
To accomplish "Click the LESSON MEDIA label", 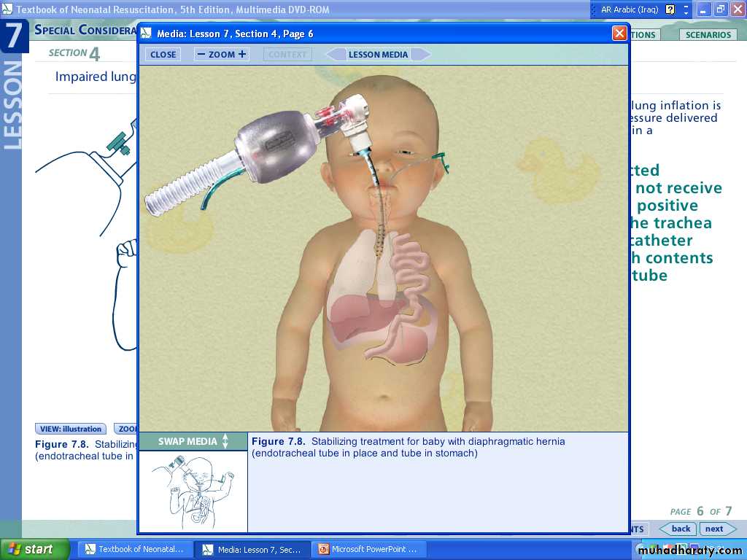I will (378, 55).
